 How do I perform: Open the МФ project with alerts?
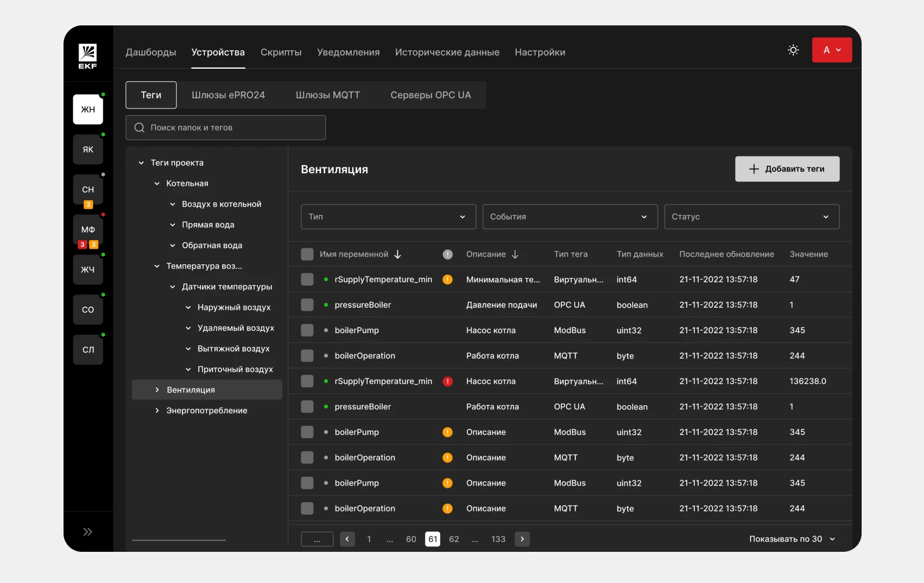(x=88, y=230)
